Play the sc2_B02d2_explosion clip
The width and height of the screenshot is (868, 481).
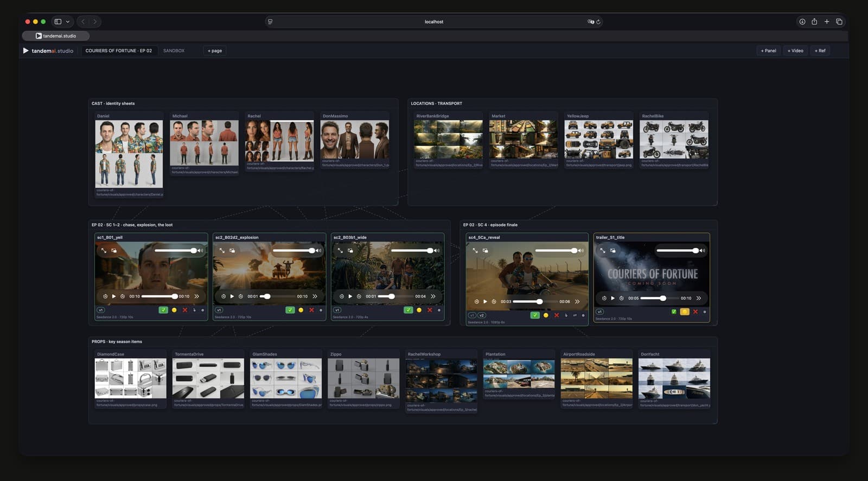pyautogui.click(x=232, y=296)
